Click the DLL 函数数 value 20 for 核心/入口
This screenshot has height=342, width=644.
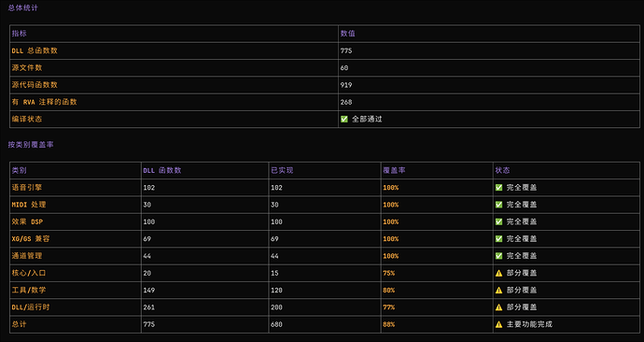click(147, 273)
